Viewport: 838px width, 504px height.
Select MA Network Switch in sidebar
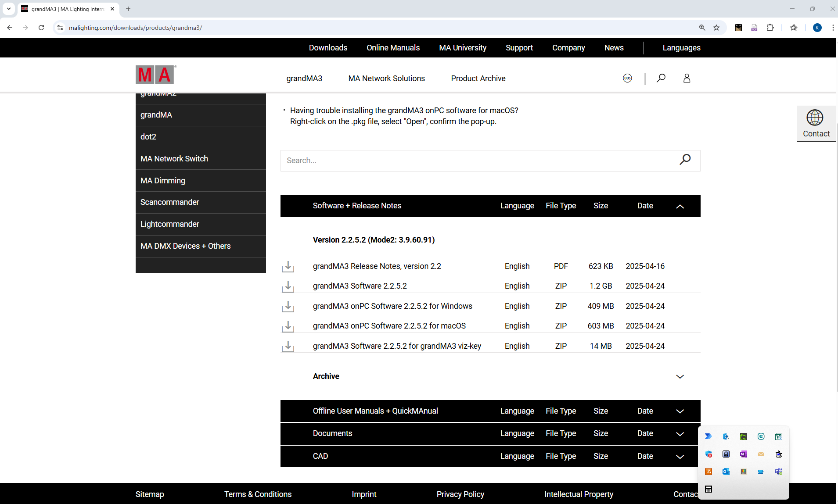coord(174,159)
